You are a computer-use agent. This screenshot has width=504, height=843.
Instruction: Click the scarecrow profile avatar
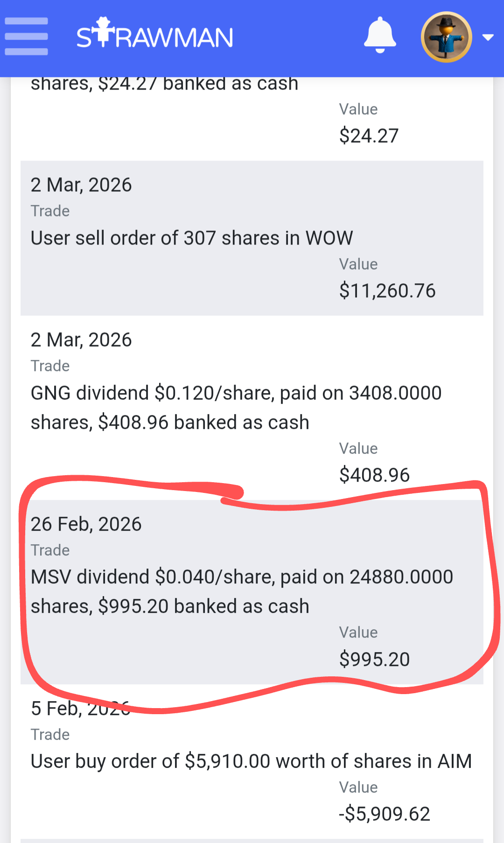(446, 37)
